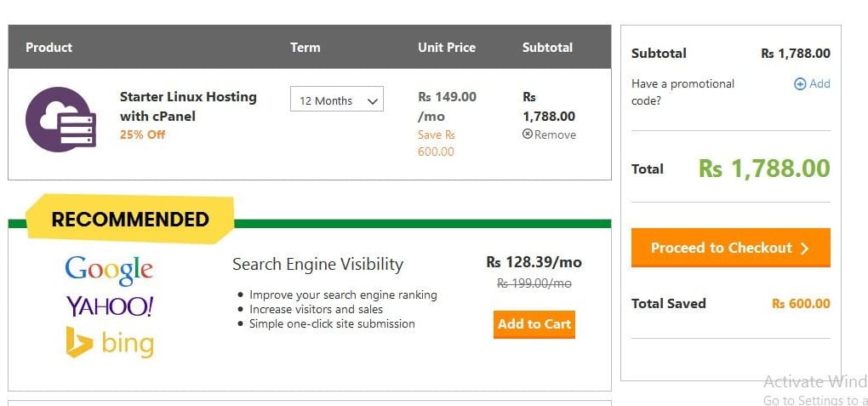The width and height of the screenshot is (868, 406).
Task: Click the Term column header
Action: [306, 48]
